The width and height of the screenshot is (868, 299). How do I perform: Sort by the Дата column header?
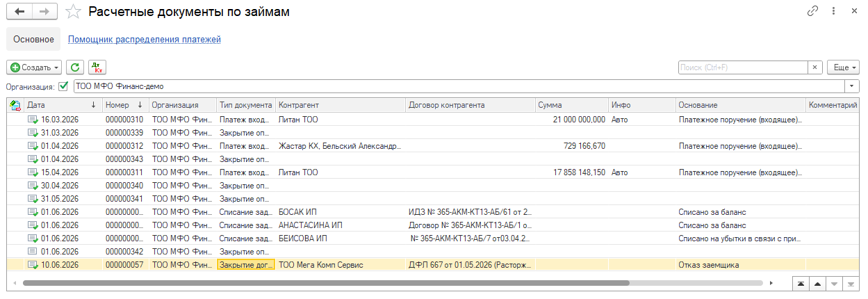tap(63, 105)
